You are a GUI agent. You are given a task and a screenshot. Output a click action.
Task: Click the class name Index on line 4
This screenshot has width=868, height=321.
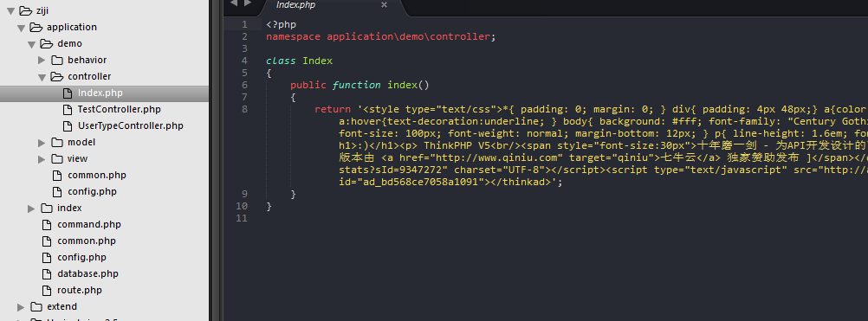coord(317,61)
